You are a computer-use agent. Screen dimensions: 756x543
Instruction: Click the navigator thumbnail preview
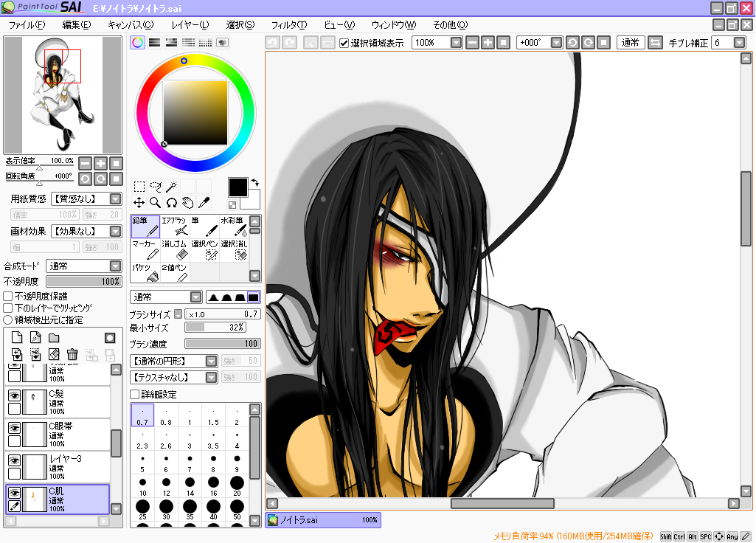pyautogui.click(x=62, y=95)
